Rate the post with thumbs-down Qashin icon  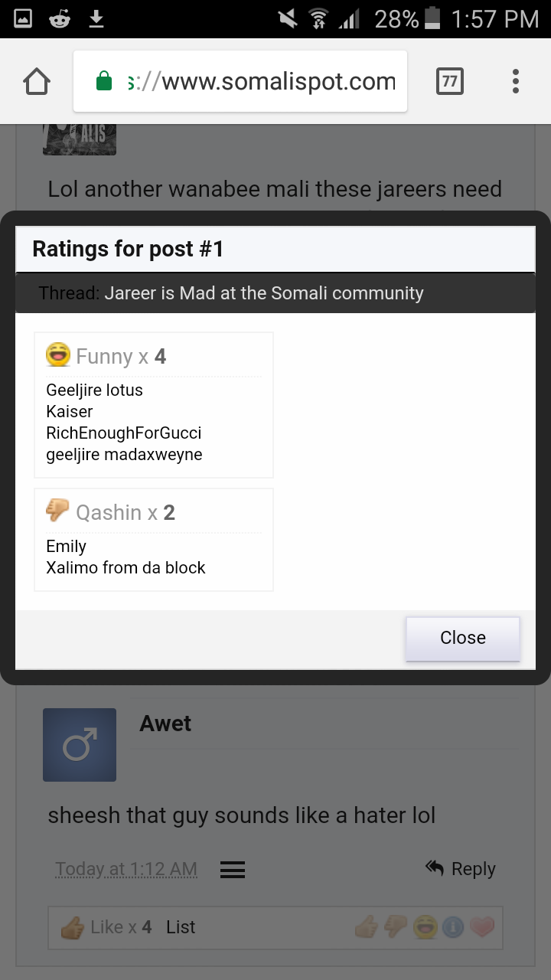pos(395,927)
